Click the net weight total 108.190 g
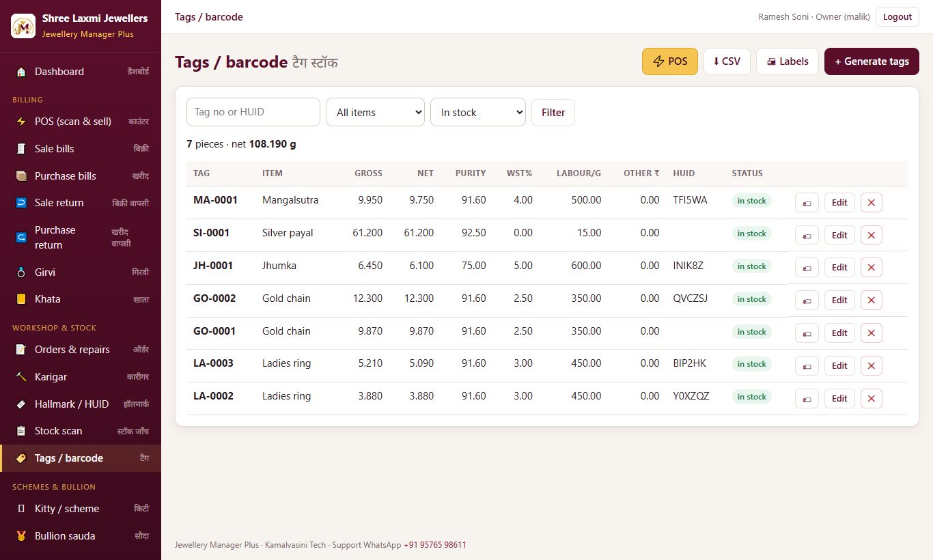This screenshot has height=560, width=933. tap(273, 144)
